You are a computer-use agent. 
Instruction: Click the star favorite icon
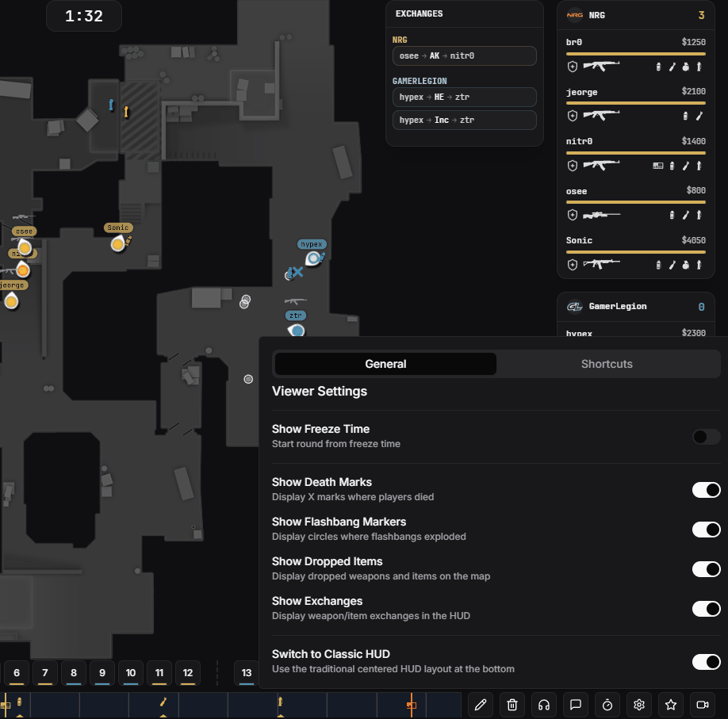671,705
